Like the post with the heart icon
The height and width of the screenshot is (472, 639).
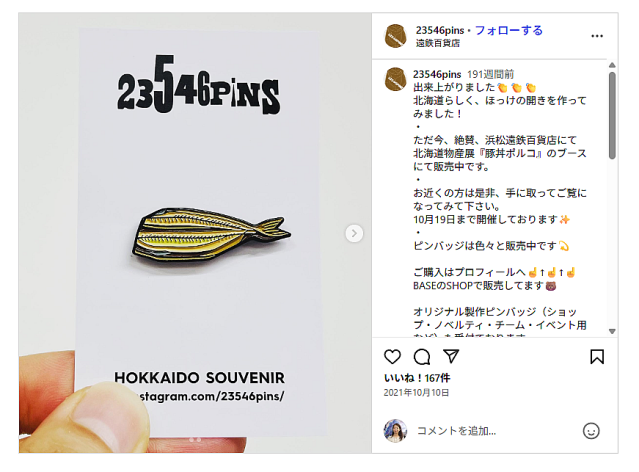point(392,357)
